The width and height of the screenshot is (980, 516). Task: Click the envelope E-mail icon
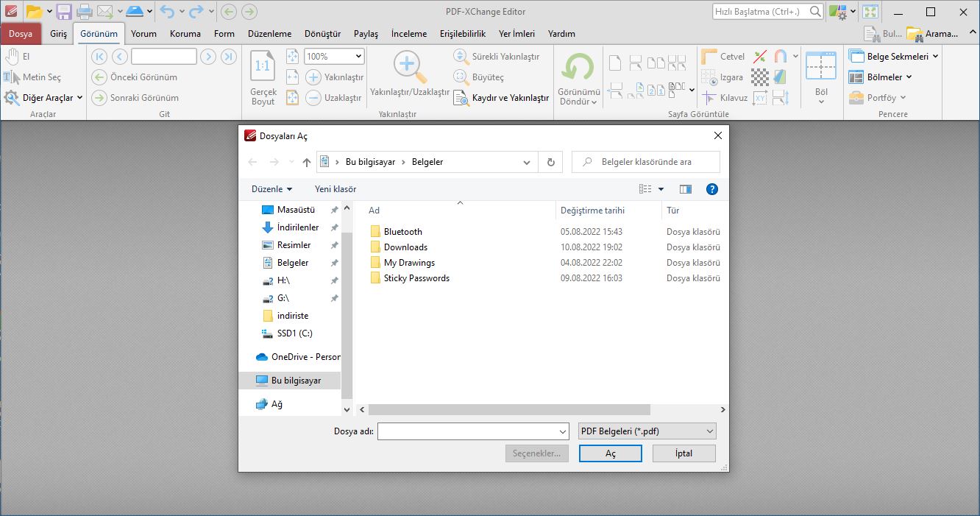tap(105, 11)
